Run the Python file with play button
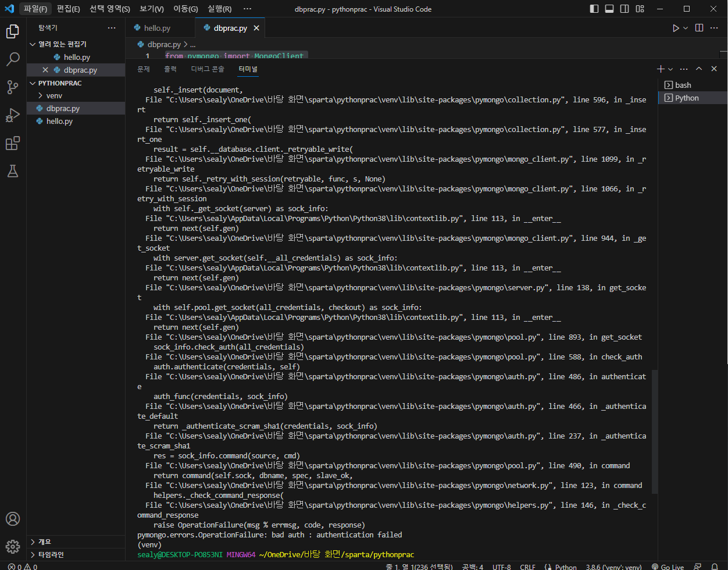This screenshot has width=728, height=570. 676,28
